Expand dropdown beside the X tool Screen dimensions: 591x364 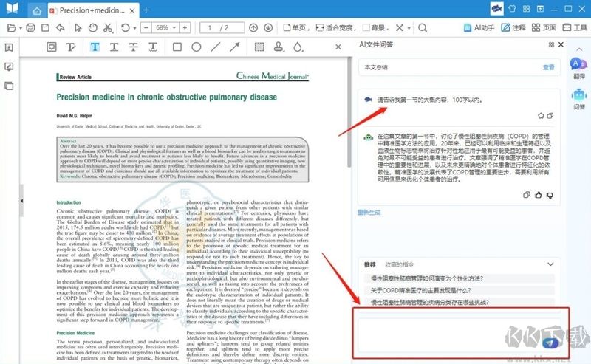(409, 28)
